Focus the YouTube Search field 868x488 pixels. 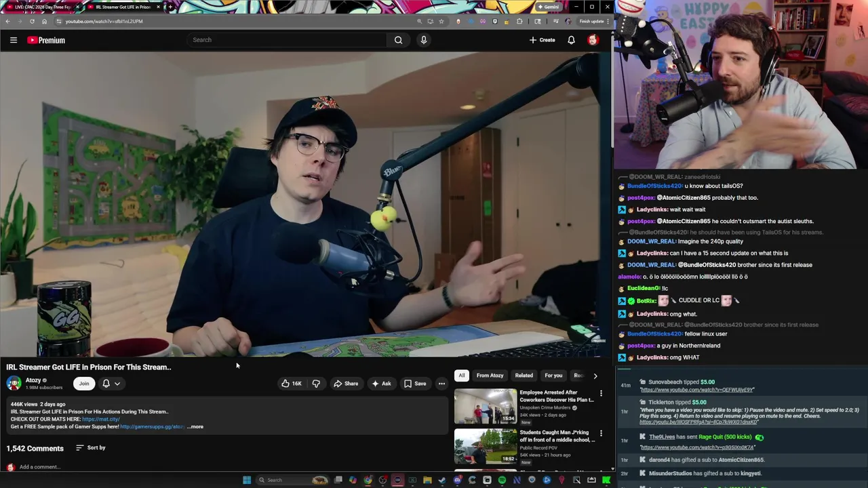pos(288,40)
